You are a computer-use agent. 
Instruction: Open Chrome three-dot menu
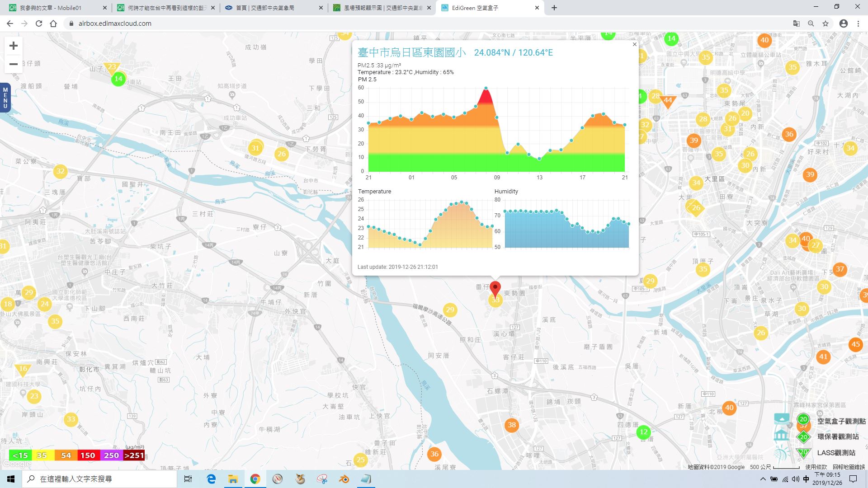(x=858, y=23)
